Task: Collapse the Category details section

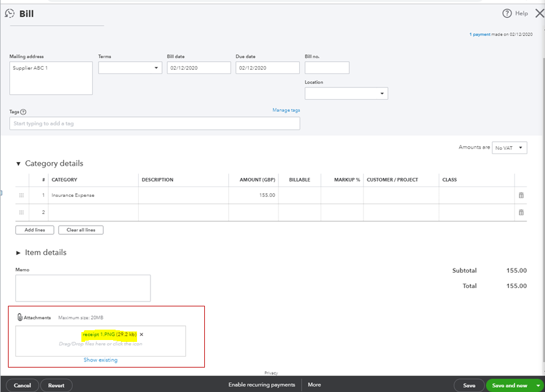Action: point(18,163)
